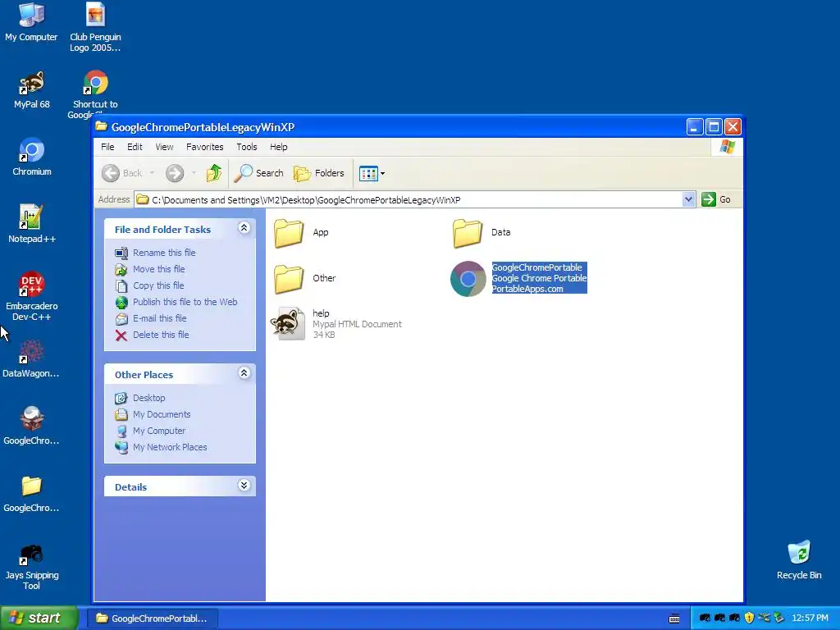Click E-mail this file

point(160,318)
